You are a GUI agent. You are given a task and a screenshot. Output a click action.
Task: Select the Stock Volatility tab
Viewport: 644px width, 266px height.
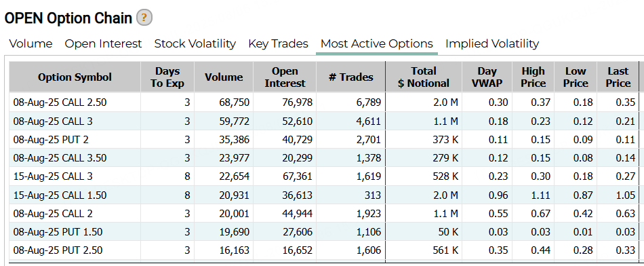195,43
